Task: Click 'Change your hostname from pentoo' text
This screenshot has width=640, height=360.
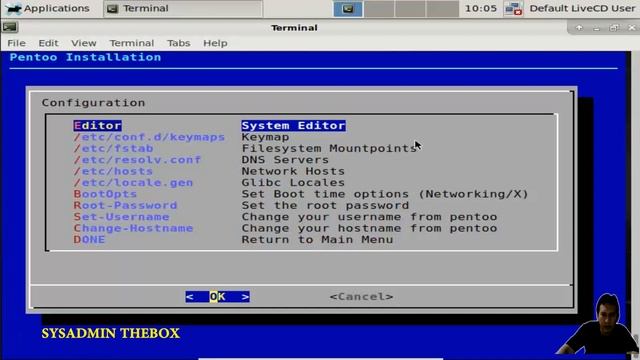Action: click(369, 229)
